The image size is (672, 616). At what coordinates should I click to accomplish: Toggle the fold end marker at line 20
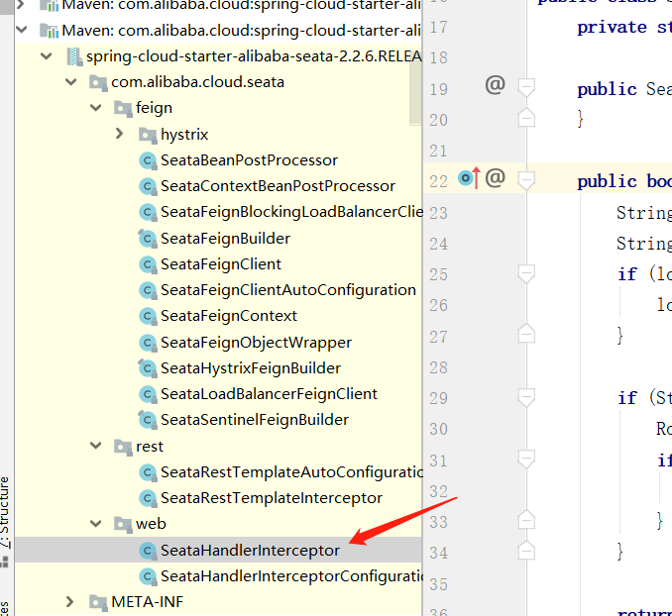tap(526, 118)
